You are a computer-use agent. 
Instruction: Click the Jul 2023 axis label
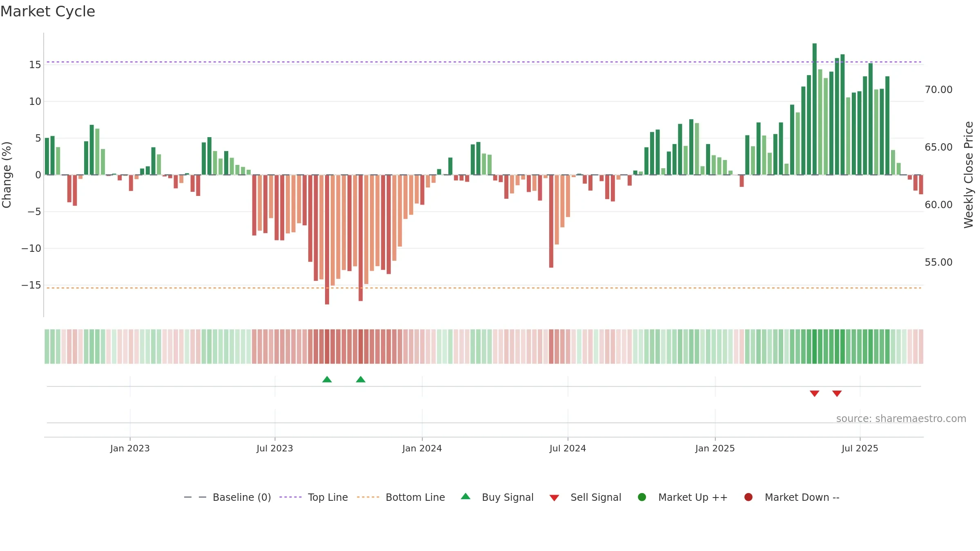point(275,448)
